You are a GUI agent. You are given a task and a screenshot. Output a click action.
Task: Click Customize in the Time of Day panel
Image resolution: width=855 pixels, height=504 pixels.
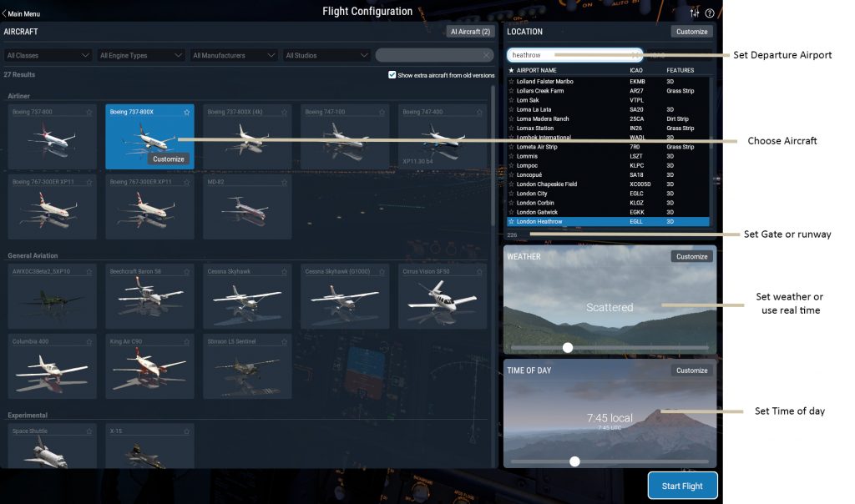coord(691,370)
